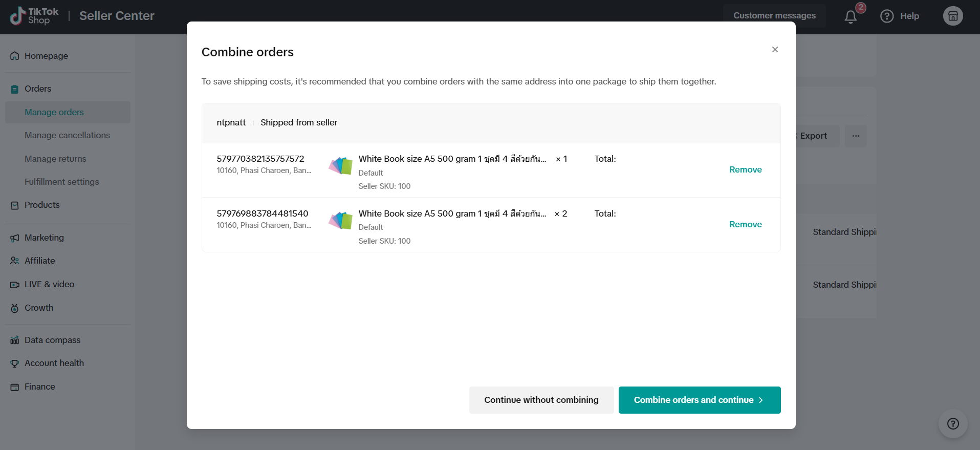
Task: Open Customer messages
Action: (774, 16)
